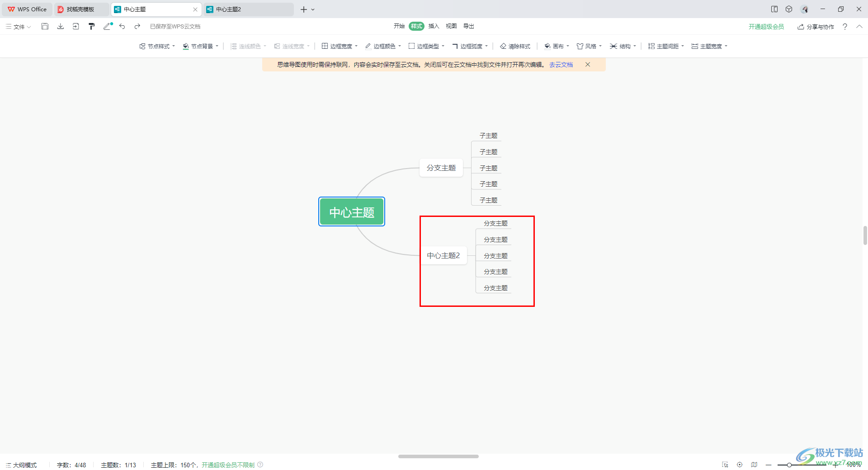
Task: Select the format painter icon
Action: (x=92, y=26)
